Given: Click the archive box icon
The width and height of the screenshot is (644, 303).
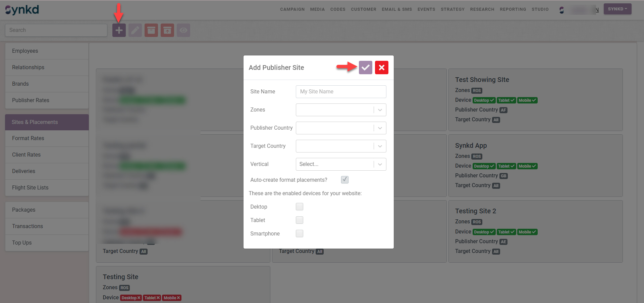Looking at the screenshot, I should coord(151,30).
